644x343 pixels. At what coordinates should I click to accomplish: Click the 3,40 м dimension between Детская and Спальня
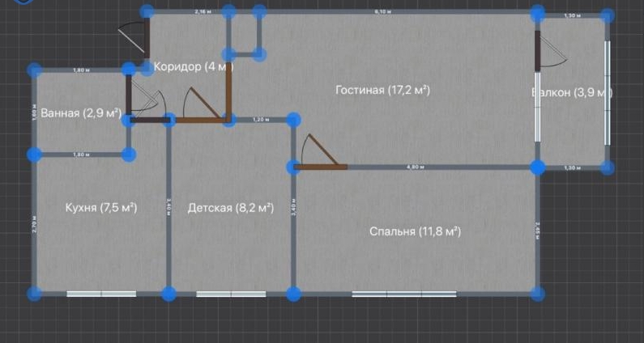click(293, 207)
